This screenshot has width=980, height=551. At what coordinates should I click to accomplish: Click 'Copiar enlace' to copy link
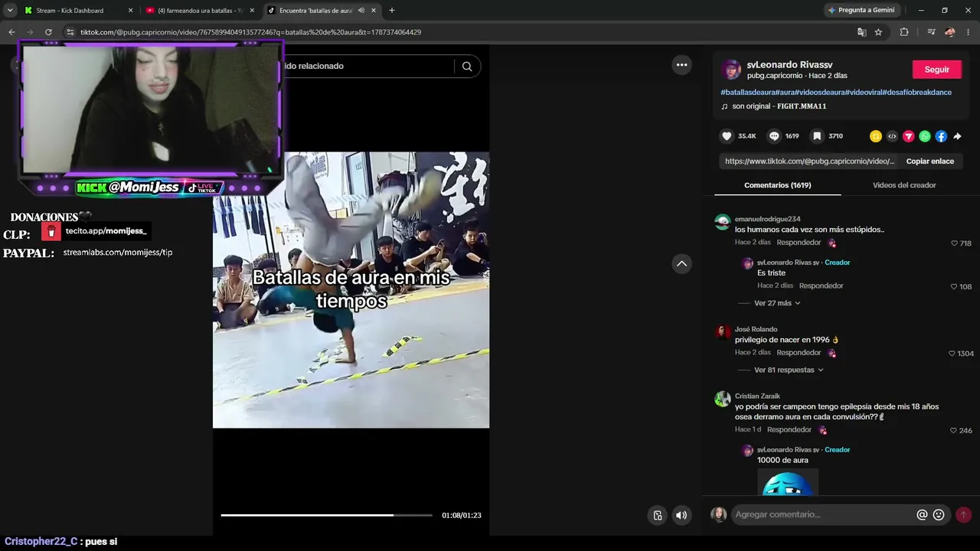930,161
